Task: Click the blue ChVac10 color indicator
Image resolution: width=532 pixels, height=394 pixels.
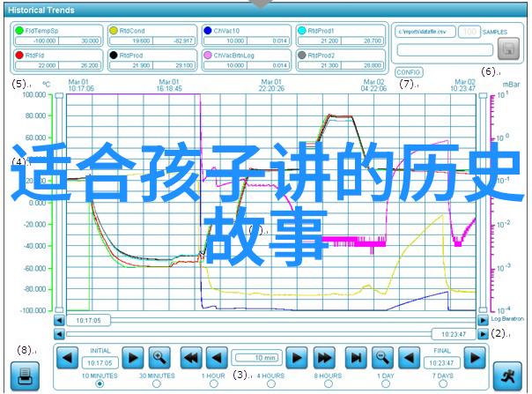Action: 208,31
